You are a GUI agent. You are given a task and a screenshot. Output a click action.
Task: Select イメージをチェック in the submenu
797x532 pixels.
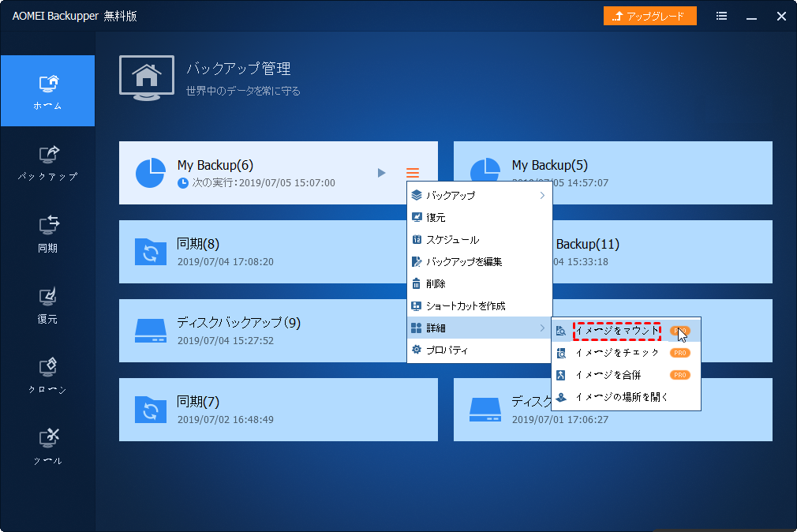tap(626, 353)
